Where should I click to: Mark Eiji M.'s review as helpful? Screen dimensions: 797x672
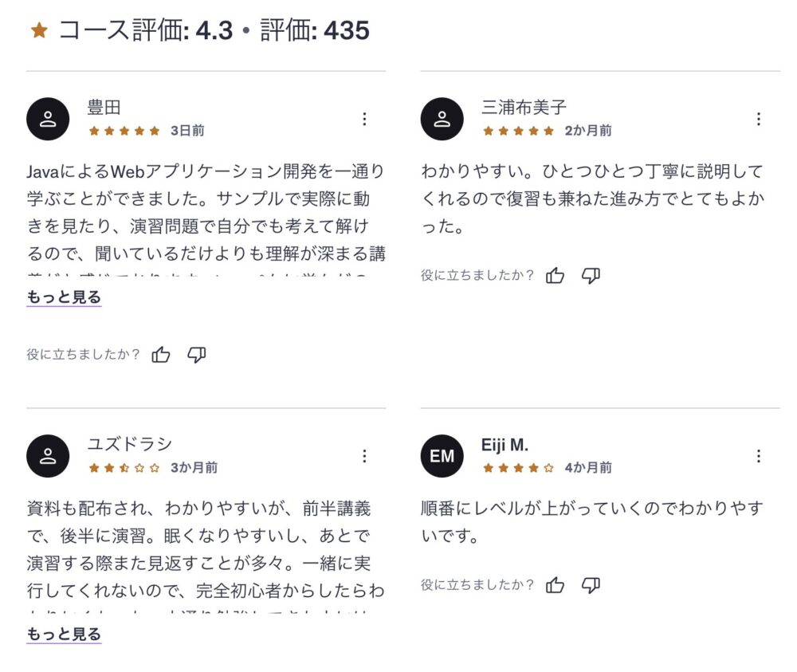(x=556, y=586)
